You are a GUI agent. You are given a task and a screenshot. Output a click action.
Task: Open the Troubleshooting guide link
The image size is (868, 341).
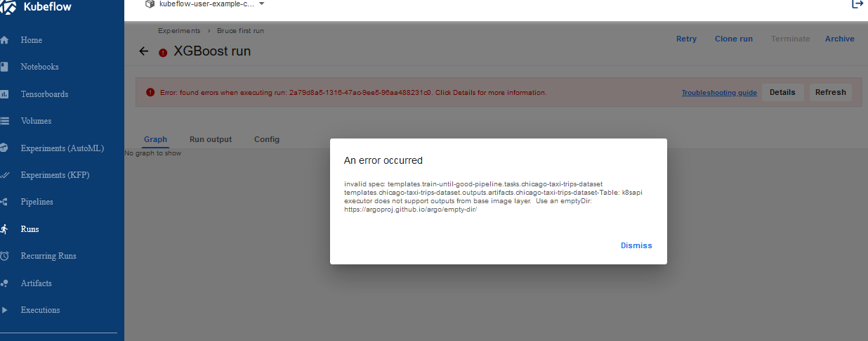pos(719,93)
